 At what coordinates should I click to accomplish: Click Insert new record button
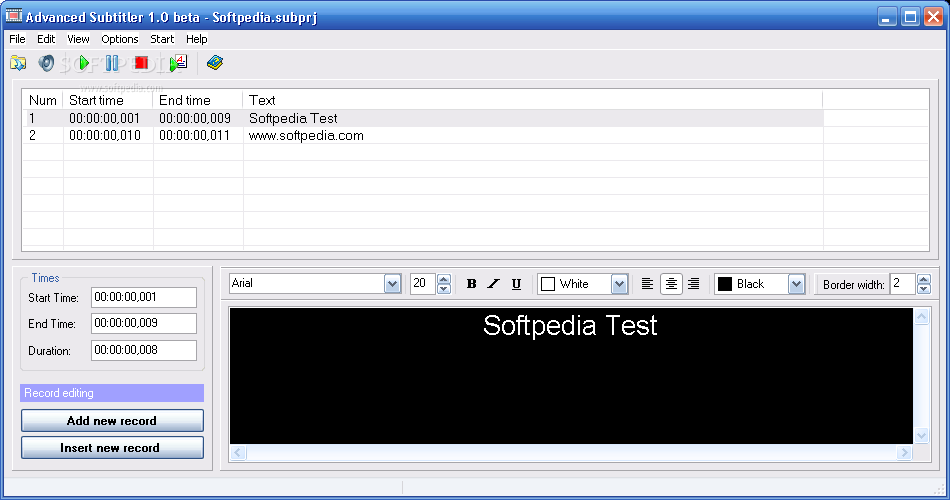click(x=112, y=448)
